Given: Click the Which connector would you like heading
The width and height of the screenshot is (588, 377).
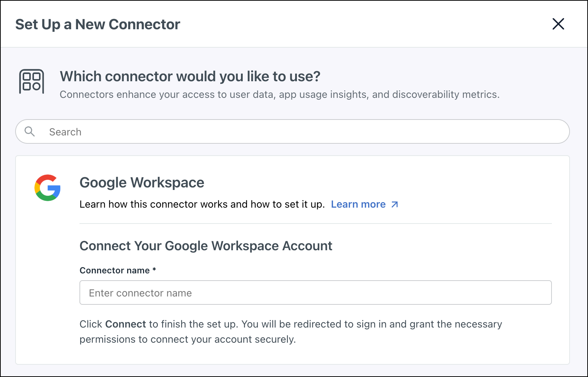Looking at the screenshot, I should [190, 77].
